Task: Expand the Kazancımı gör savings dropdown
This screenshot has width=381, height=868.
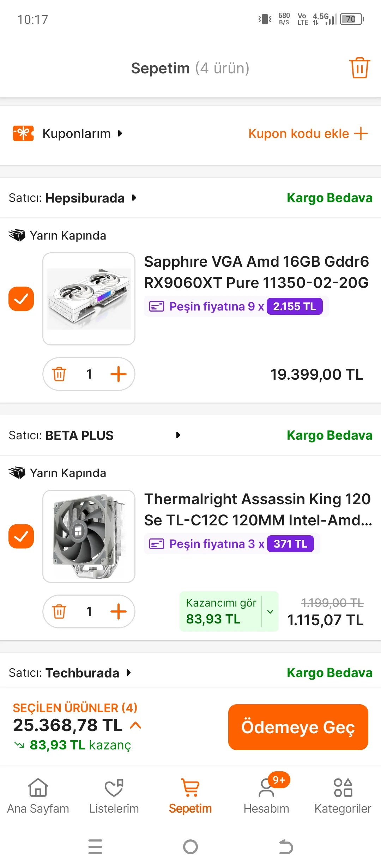Action: (270, 611)
